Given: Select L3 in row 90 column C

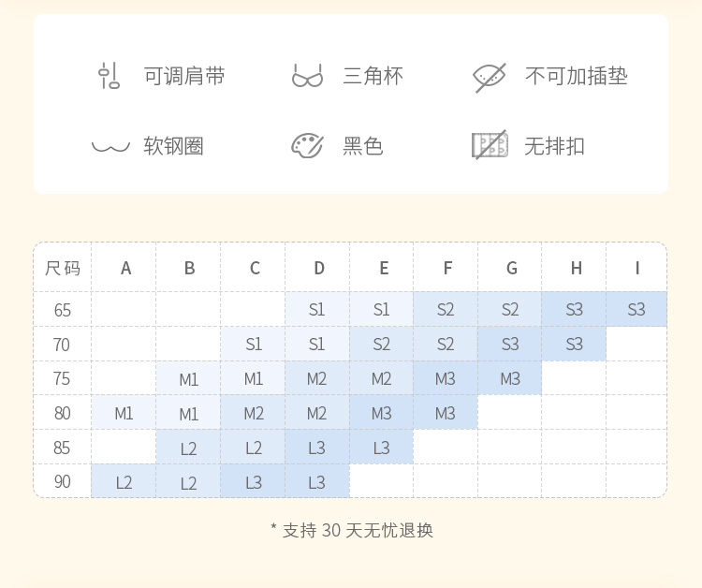Looking at the screenshot, I should pyautogui.click(x=254, y=482).
